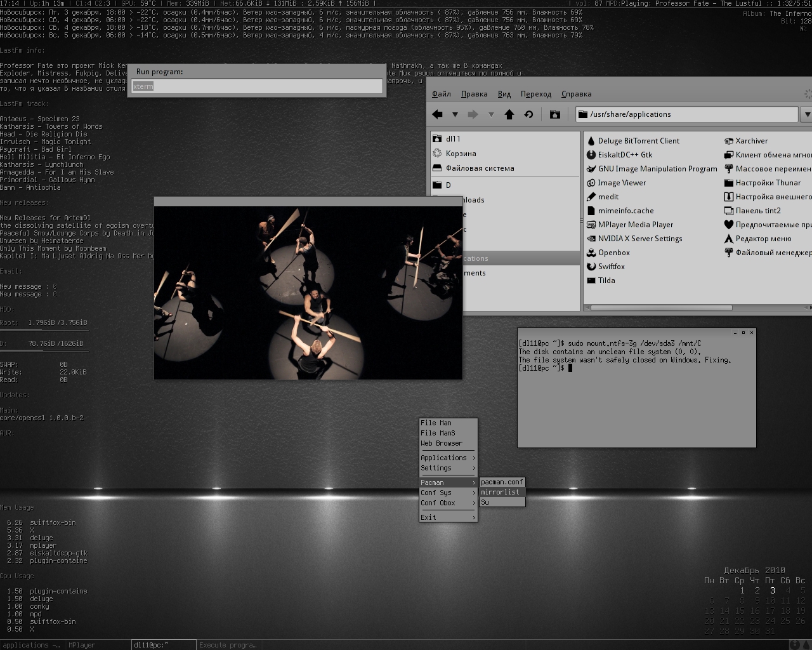
Task: Open the Справка menu
Action: (x=577, y=94)
